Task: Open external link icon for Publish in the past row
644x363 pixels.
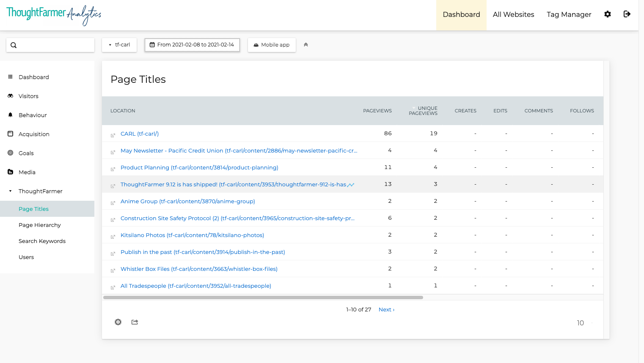Action: [113, 254]
